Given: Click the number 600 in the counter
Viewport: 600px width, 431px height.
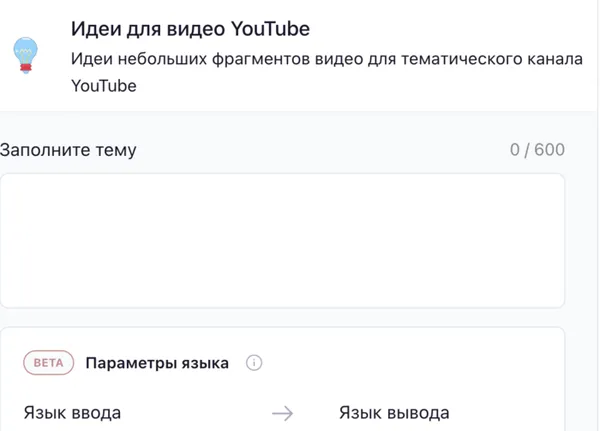Looking at the screenshot, I should [550, 150].
